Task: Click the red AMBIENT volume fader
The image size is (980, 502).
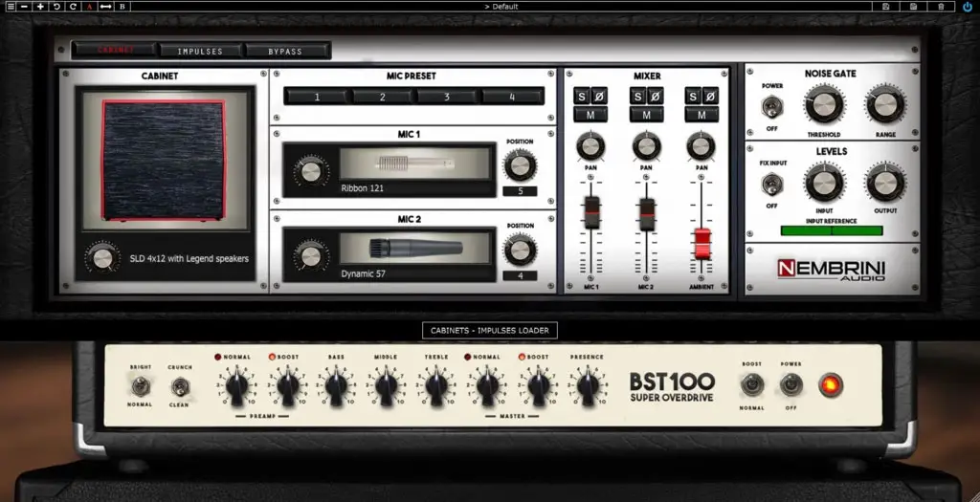Action: click(x=702, y=244)
